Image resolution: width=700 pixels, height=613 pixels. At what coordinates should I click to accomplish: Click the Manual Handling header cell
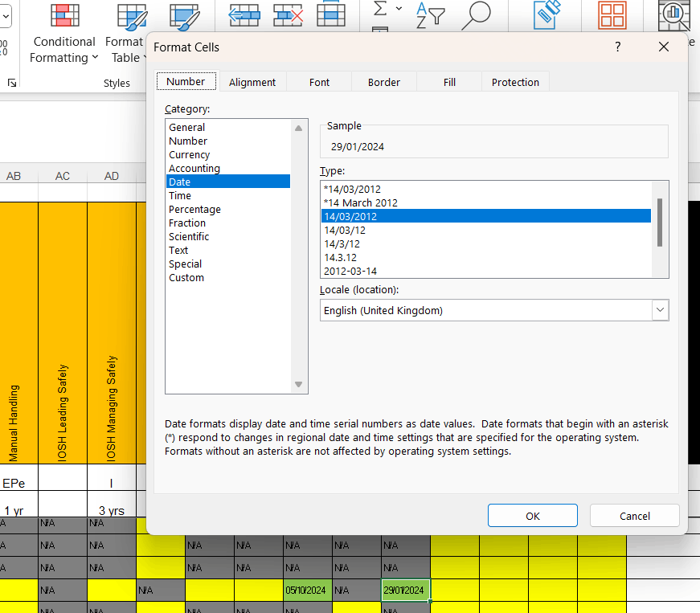[18, 333]
